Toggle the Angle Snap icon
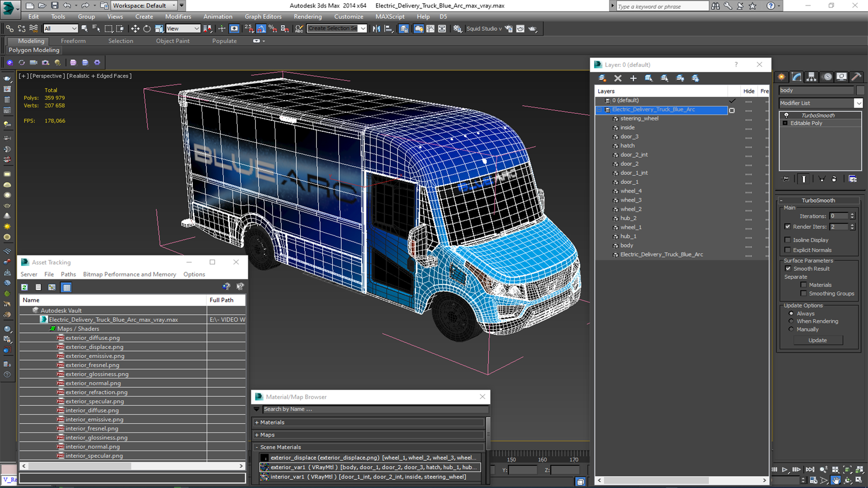The height and width of the screenshot is (488, 868). point(261,28)
